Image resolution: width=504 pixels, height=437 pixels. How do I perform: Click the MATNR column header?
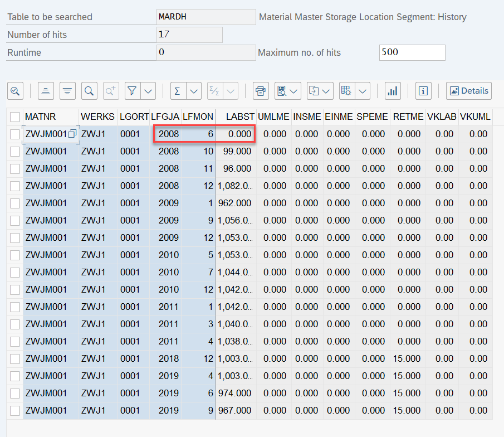pyautogui.click(x=41, y=117)
